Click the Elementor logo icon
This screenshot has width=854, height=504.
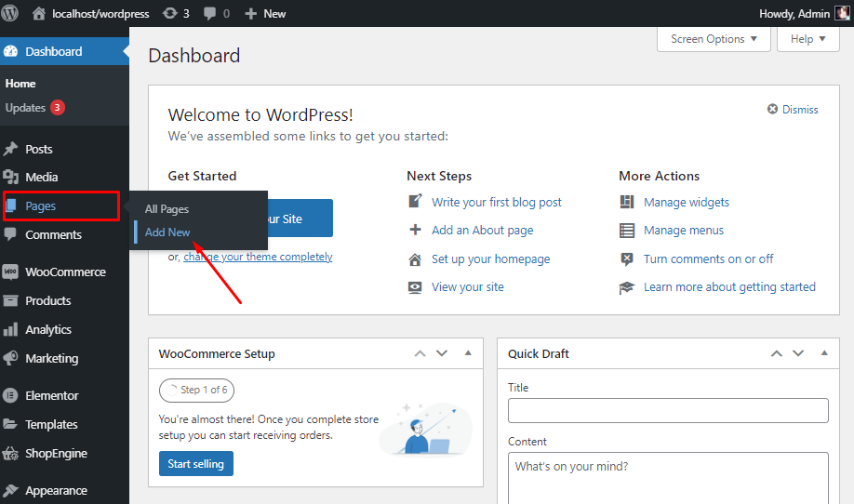pos(10,395)
